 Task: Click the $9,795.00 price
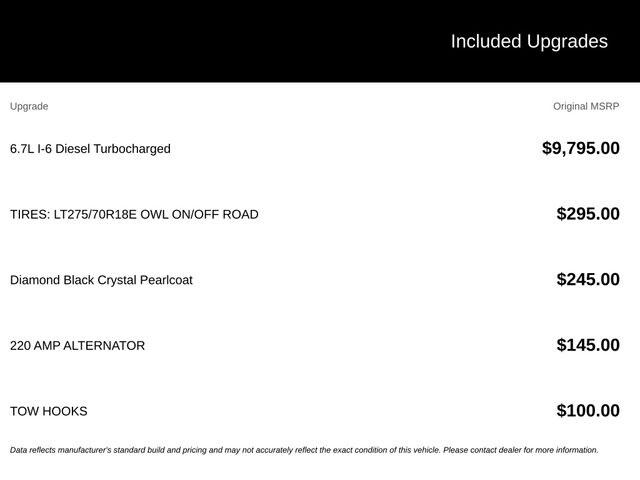580,148
